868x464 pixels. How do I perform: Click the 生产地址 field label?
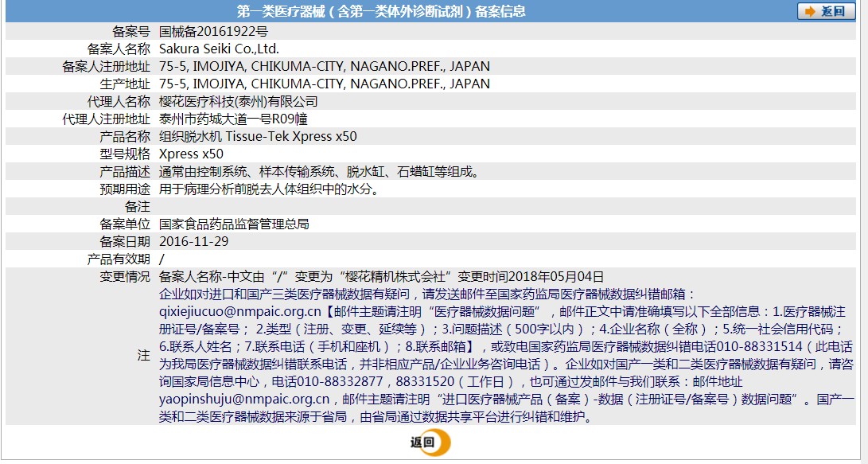125,84
